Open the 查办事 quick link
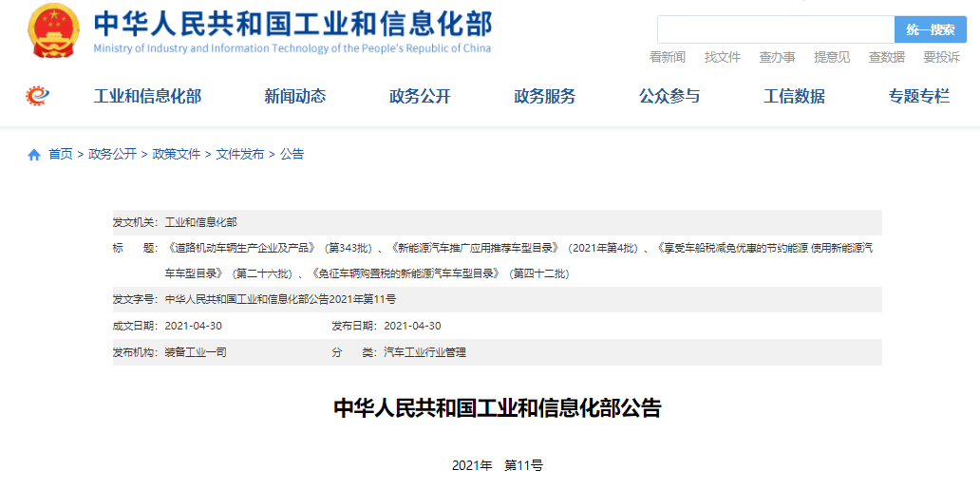 778,58
